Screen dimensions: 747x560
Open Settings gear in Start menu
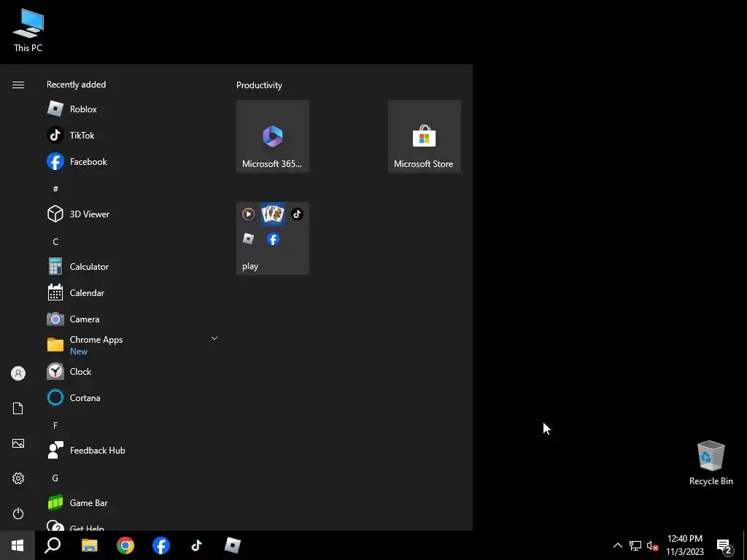(x=18, y=478)
